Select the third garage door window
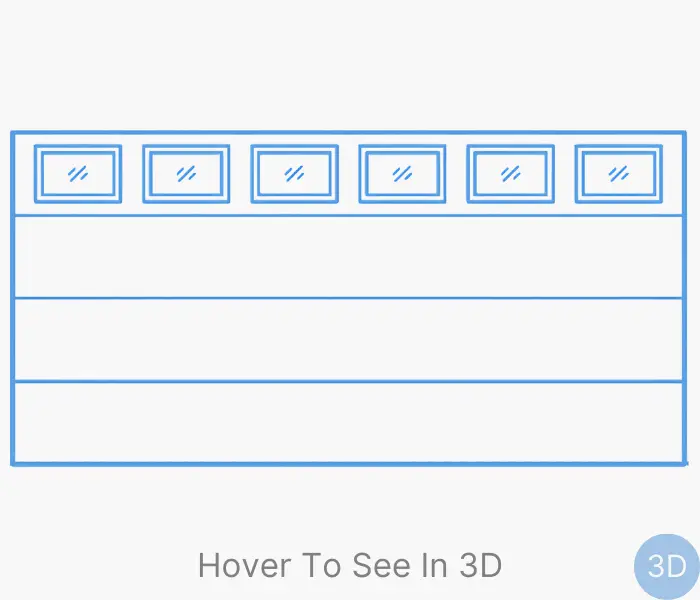This screenshot has width=700, height=600. pyautogui.click(x=294, y=174)
